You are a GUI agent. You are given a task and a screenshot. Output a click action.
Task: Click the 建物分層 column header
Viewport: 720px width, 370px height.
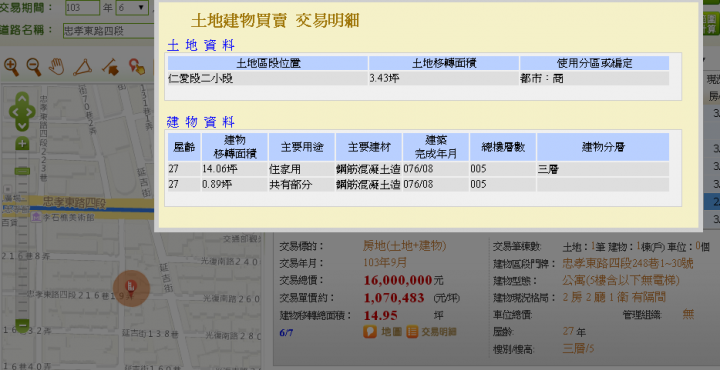point(603,147)
